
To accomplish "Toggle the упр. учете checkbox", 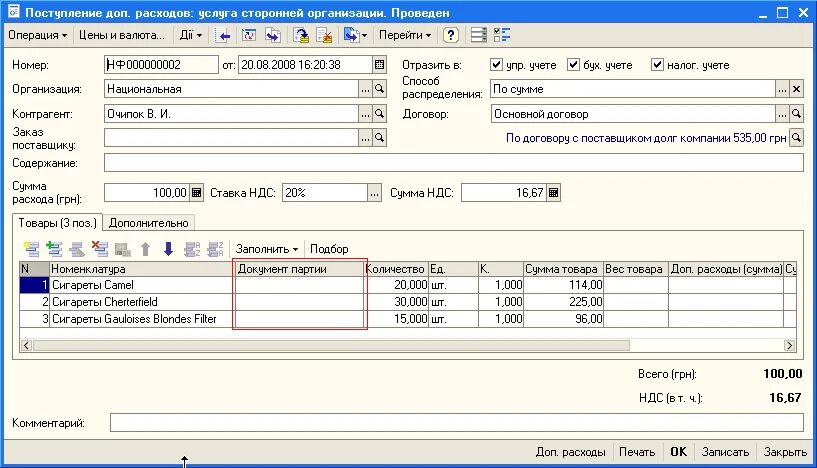I will coord(497,65).
